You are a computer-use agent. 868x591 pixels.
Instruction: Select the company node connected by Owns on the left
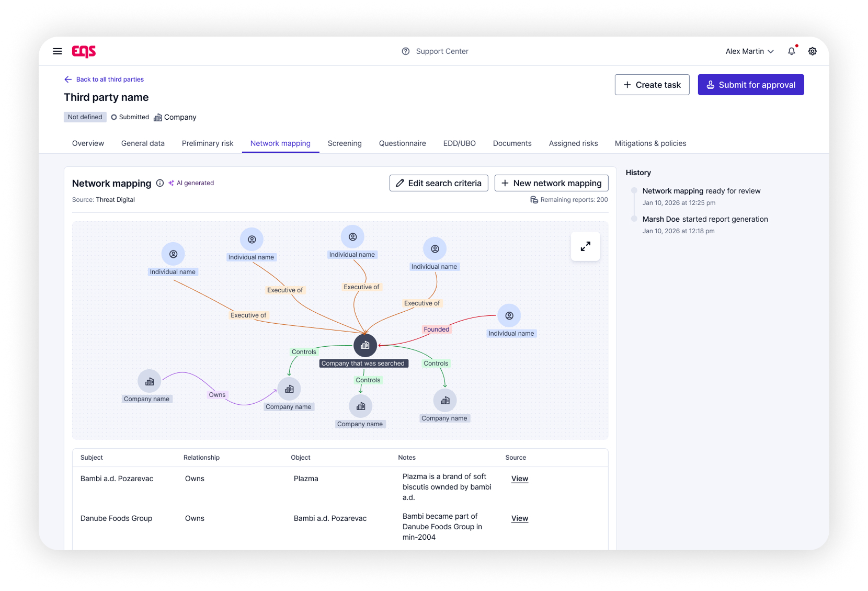point(150,381)
